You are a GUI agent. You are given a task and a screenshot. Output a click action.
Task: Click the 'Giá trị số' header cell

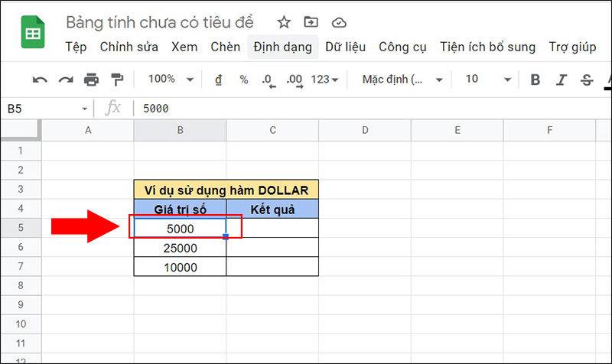pyautogui.click(x=180, y=209)
